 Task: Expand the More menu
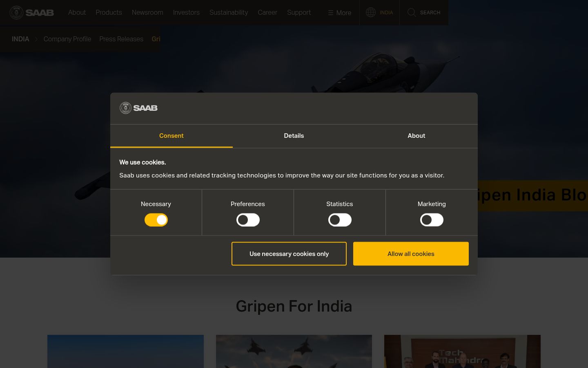coord(340,13)
